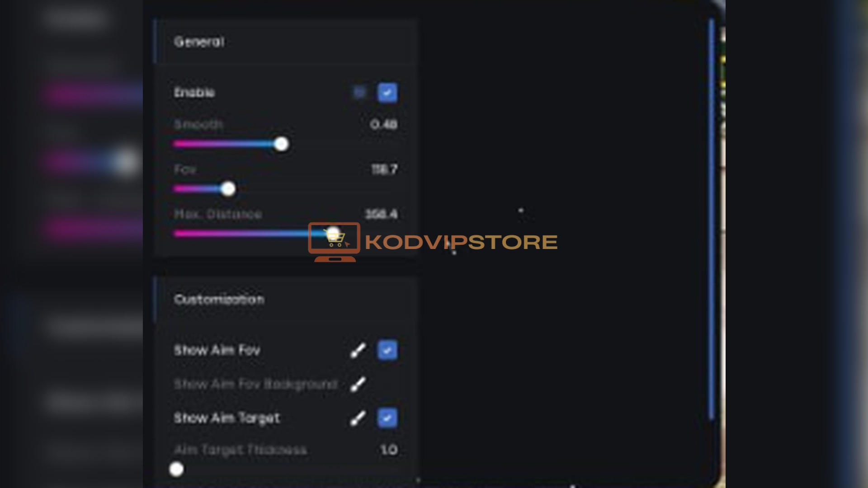Image resolution: width=868 pixels, height=488 pixels.
Task: Click the KODVIPSTORE watermark text
Action: pyautogui.click(x=461, y=242)
